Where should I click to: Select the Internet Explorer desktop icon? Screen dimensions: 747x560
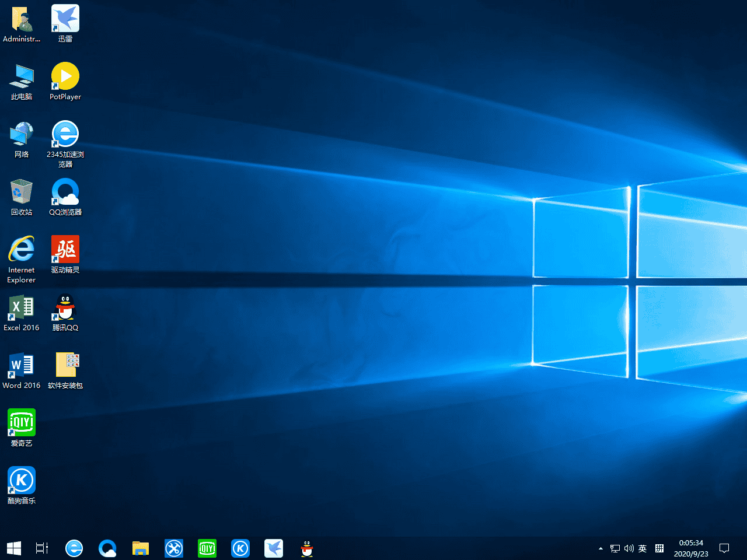pyautogui.click(x=22, y=260)
